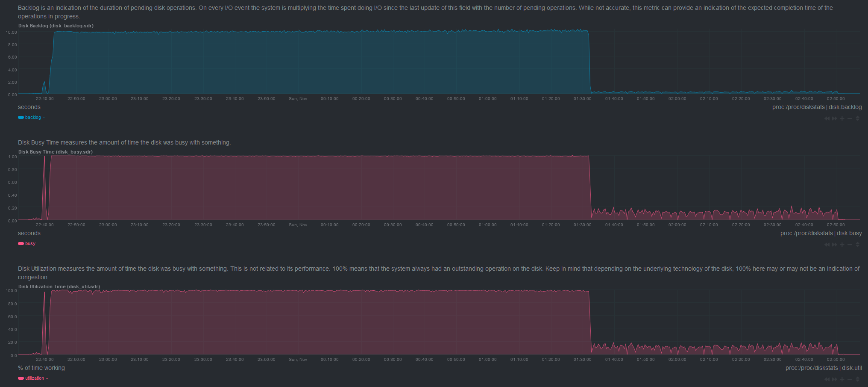Image resolution: width=868 pixels, height=387 pixels.
Task: Rewind the Disk Busy Time chart
Action: (x=827, y=245)
